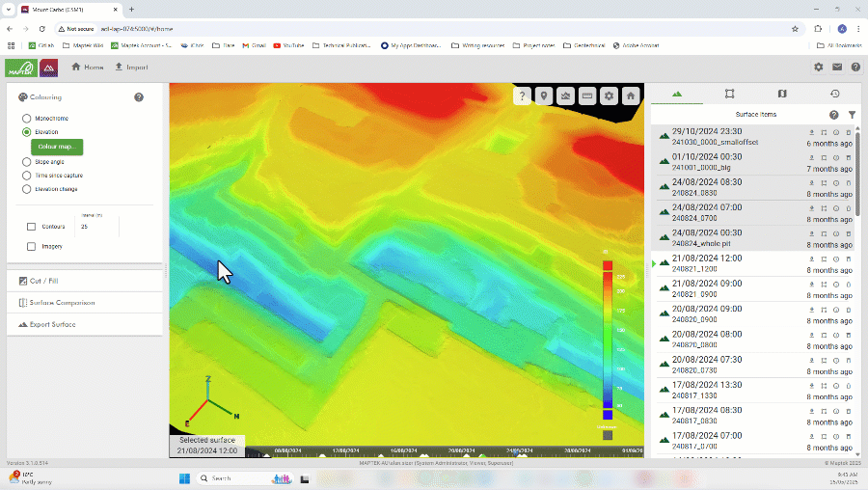The height and width of the screenshot is (490, 868).
Task: Tick the Imagery checkbox
Action: [32, 246]
